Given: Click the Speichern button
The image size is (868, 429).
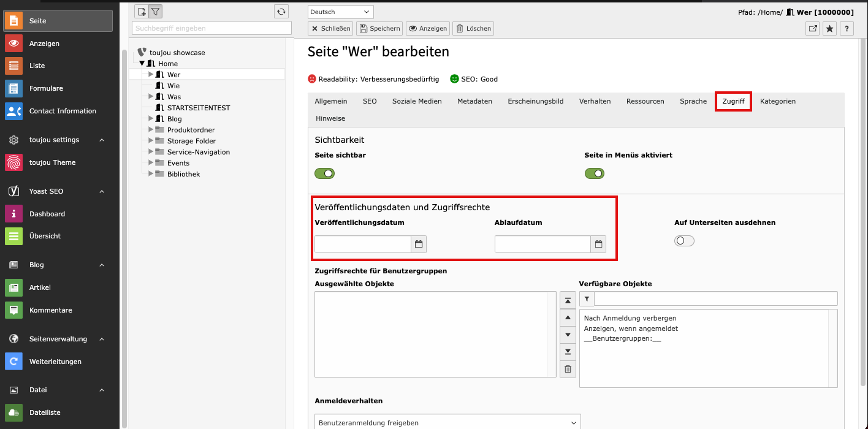Looking at the screenshot, I should coord(379,28).
